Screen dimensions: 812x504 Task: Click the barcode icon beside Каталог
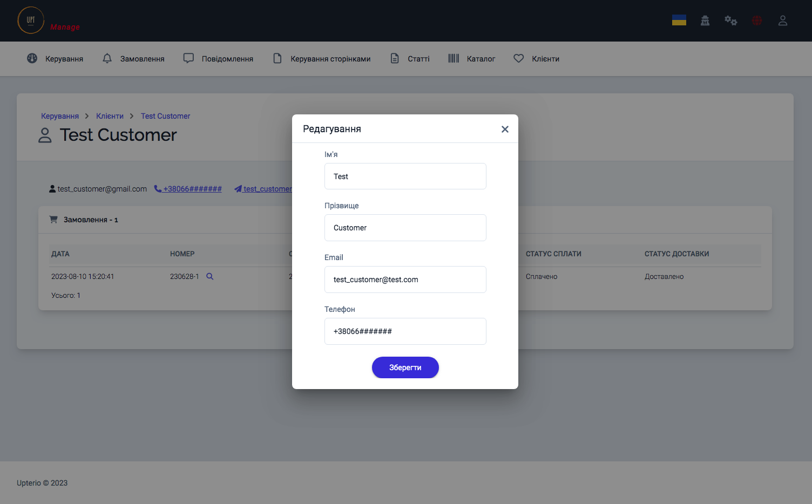click(454, 58)
